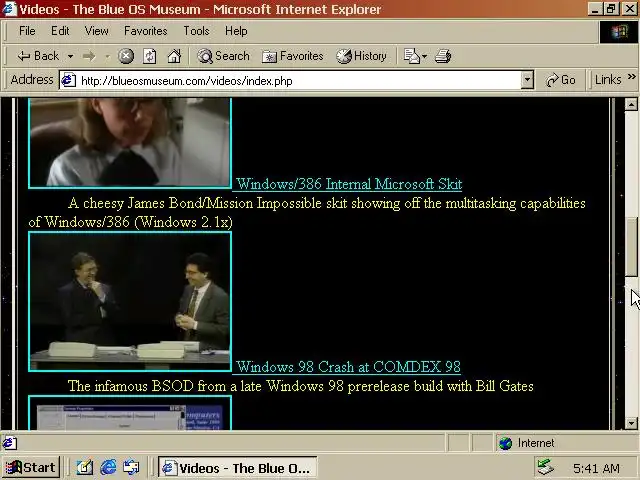The width and height of the screenshot is (640, 480).
Task: Open the Back history dropdown arrow
Action: click(71, 56)
